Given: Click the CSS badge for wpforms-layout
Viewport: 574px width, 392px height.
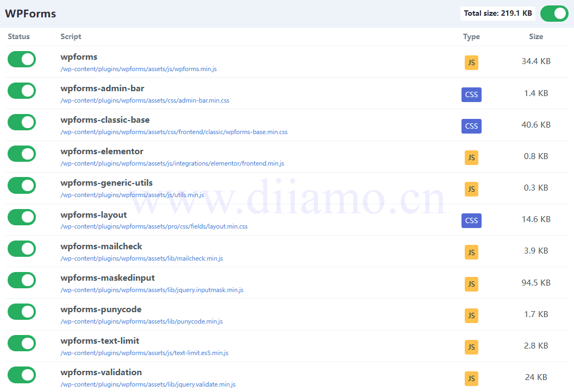Looking at the screenshot, I should tap(471, 220).
